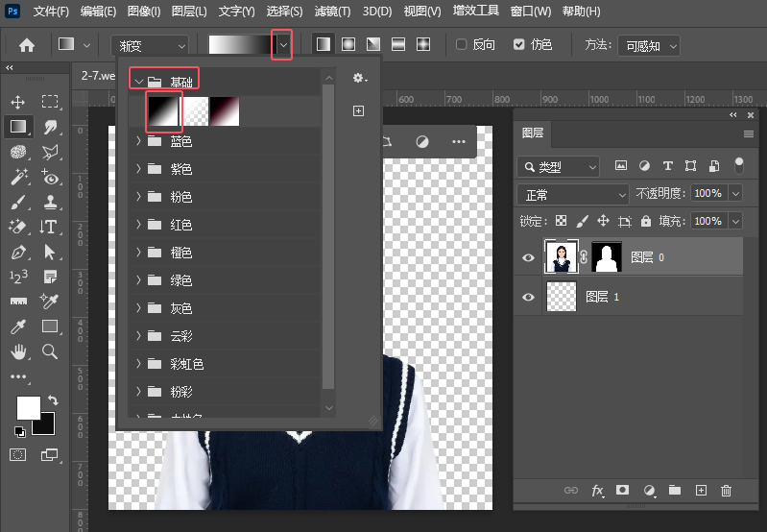767x532 pixels.
Task: Toggle lock transparent pixels
Action: (x=561, y=221)
